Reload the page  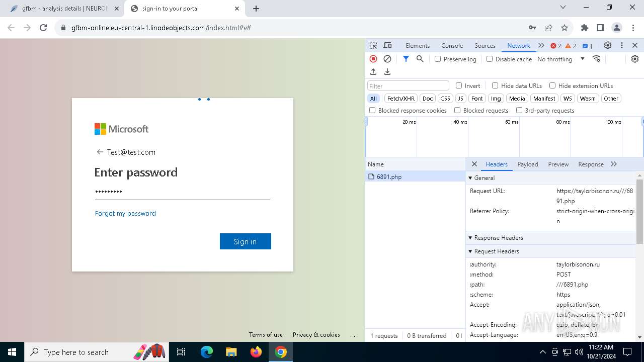coord(43,28)
